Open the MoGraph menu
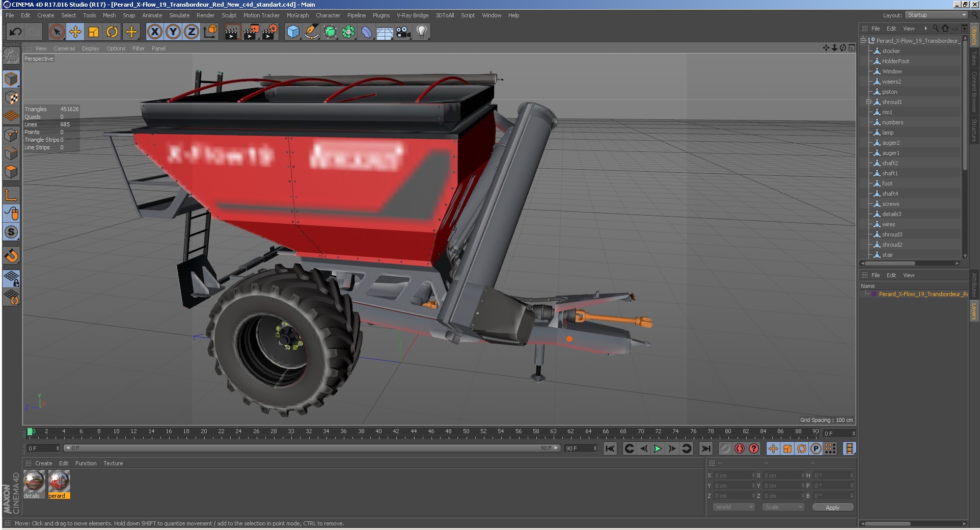The width and height of the screenshot is (980, 530). [297, 15]
